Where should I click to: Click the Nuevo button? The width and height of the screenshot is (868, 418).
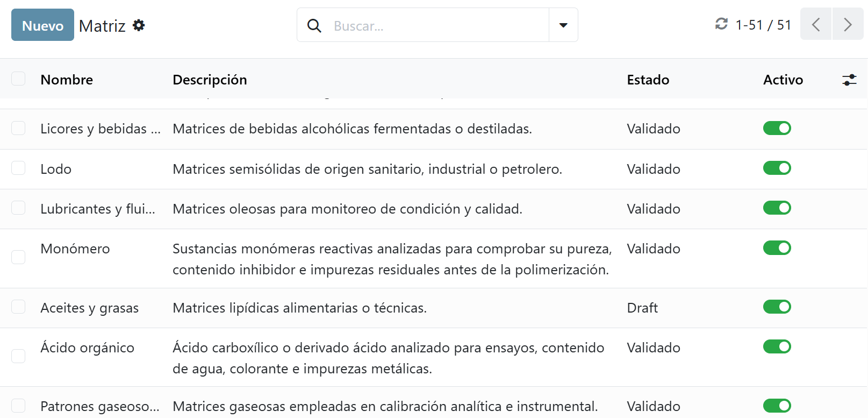click(x=42, y=25)
